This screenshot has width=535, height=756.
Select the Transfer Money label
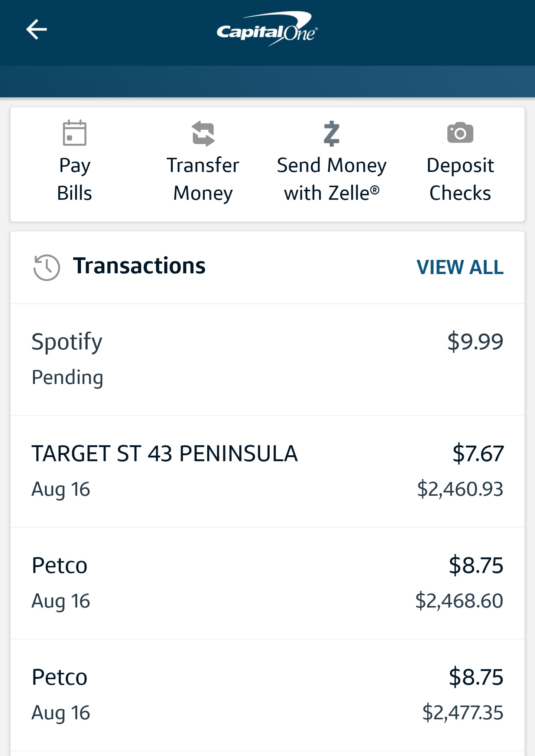[203, 179]
